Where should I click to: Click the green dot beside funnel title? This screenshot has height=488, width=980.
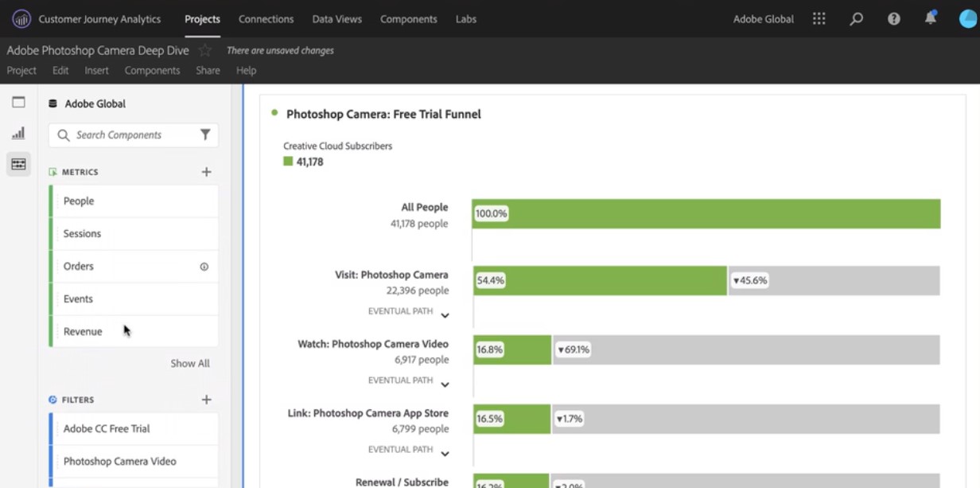(274, 113)
